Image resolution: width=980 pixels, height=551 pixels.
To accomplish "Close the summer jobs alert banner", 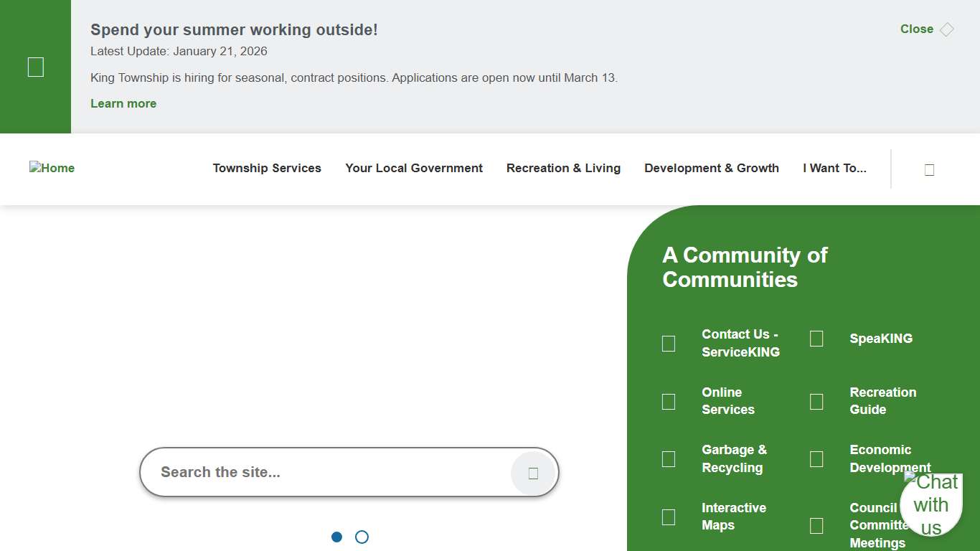I will (x=926, y=29).
